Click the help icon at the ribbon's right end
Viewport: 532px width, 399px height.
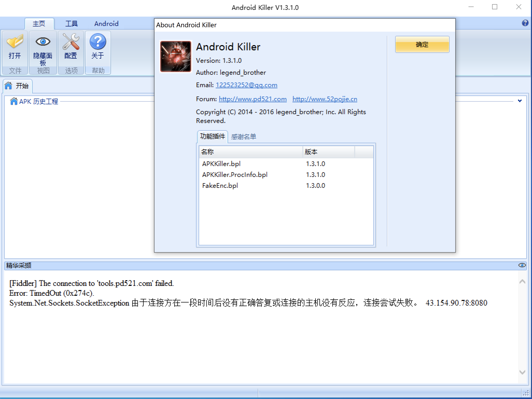pyautogui.click(x=525, y=23)
